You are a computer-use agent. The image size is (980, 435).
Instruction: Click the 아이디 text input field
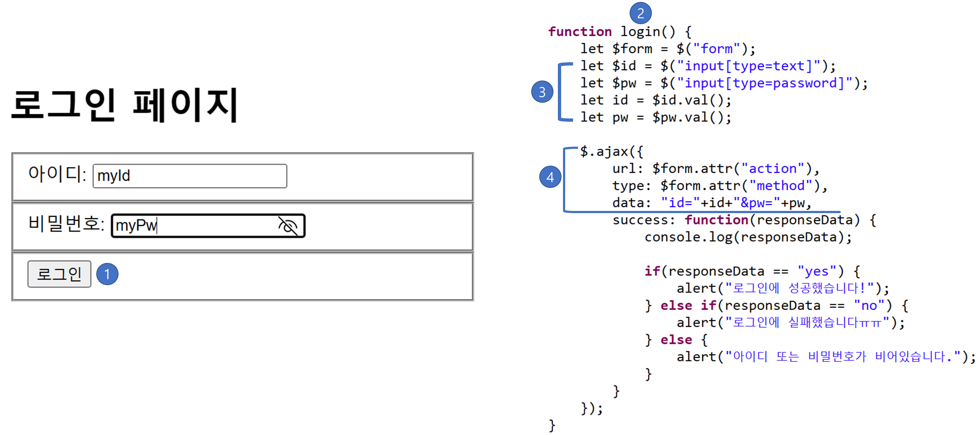point(189,176)
